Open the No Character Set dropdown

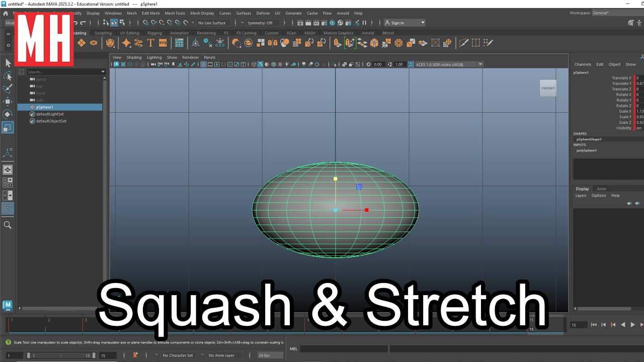pyautogui.click(x=178, y=355)
